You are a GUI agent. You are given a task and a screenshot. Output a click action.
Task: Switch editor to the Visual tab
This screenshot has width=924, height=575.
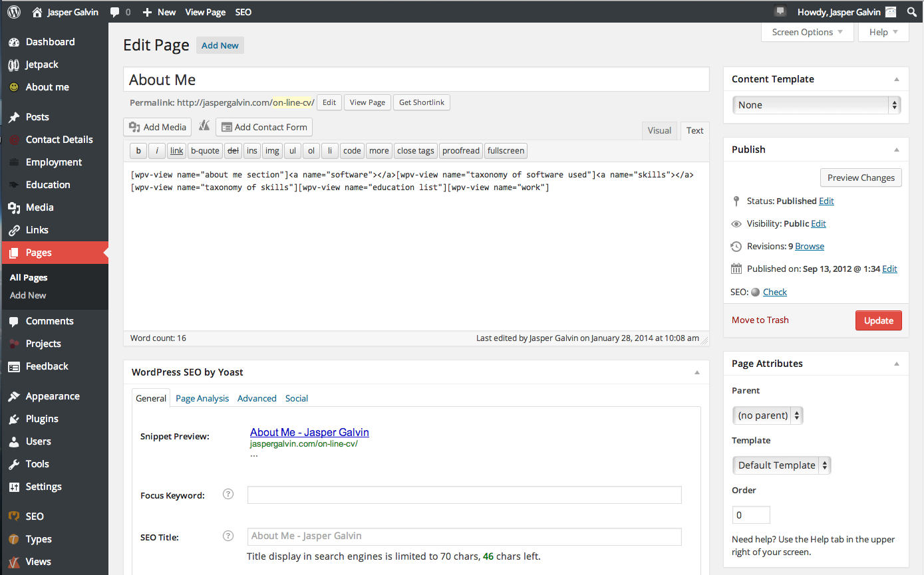click(659, 131)
